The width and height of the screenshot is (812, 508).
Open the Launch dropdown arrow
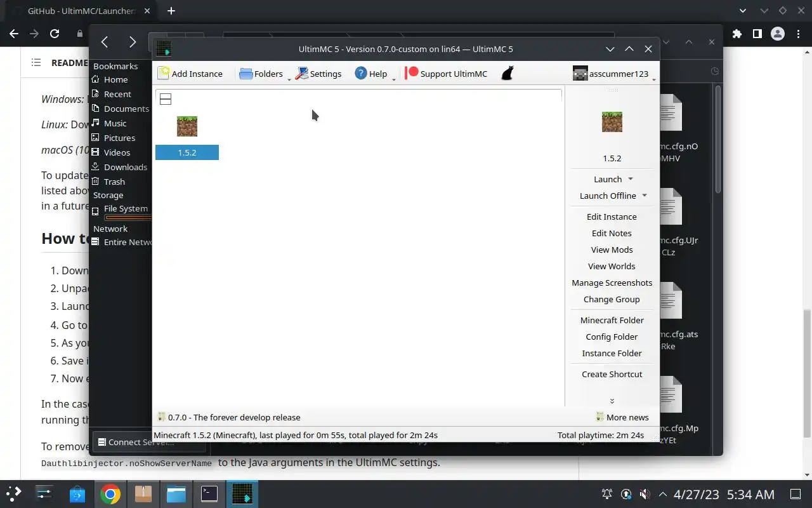pyautogui.click(x=630, y=179)
